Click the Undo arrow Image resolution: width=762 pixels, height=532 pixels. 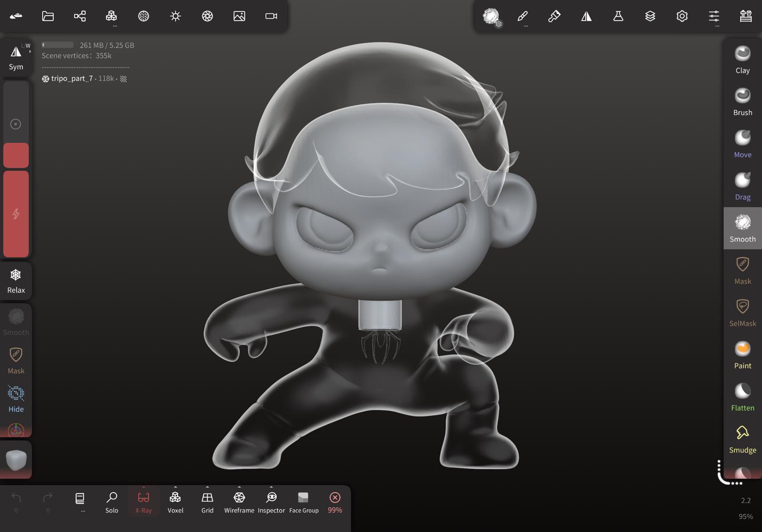click(16, 502)
